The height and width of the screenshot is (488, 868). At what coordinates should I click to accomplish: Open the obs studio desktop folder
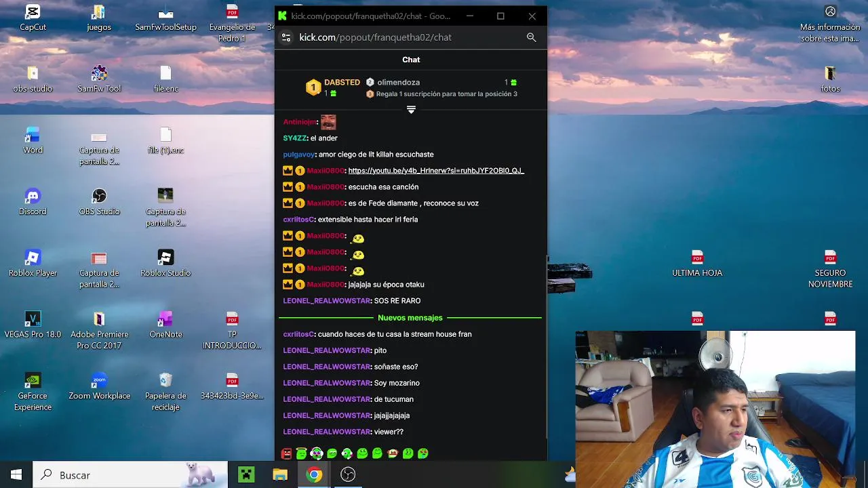(33, 79)
